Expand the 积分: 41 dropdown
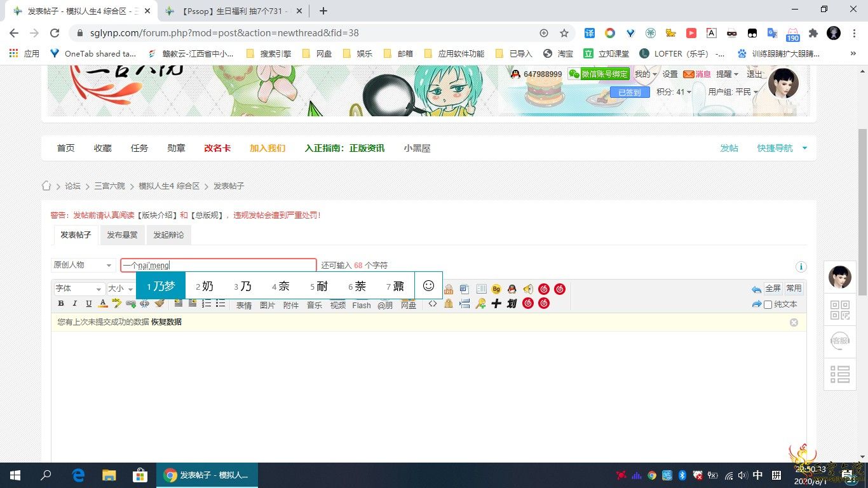 coord(674,92)
